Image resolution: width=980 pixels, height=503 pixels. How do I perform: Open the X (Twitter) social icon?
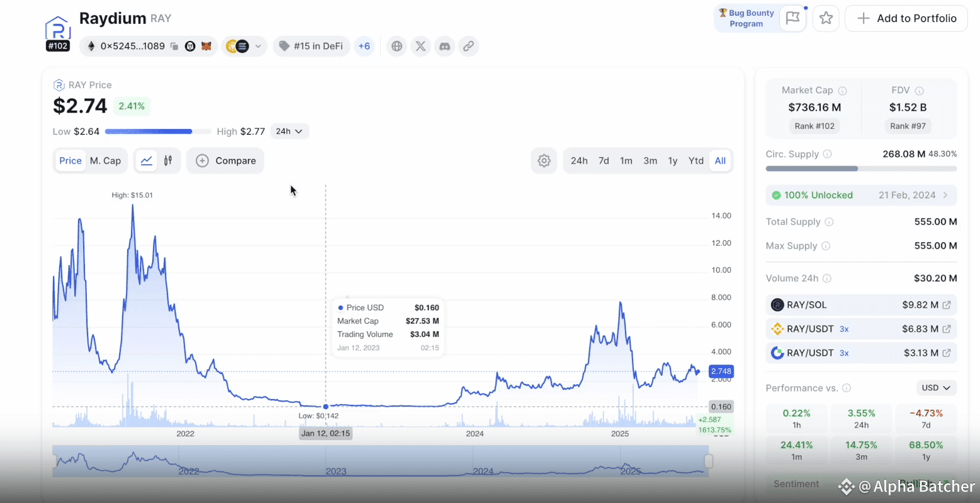(420, 46)
